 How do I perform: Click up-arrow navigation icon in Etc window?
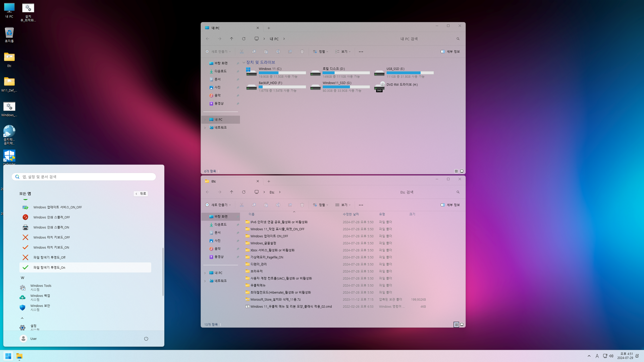(231, 192)
